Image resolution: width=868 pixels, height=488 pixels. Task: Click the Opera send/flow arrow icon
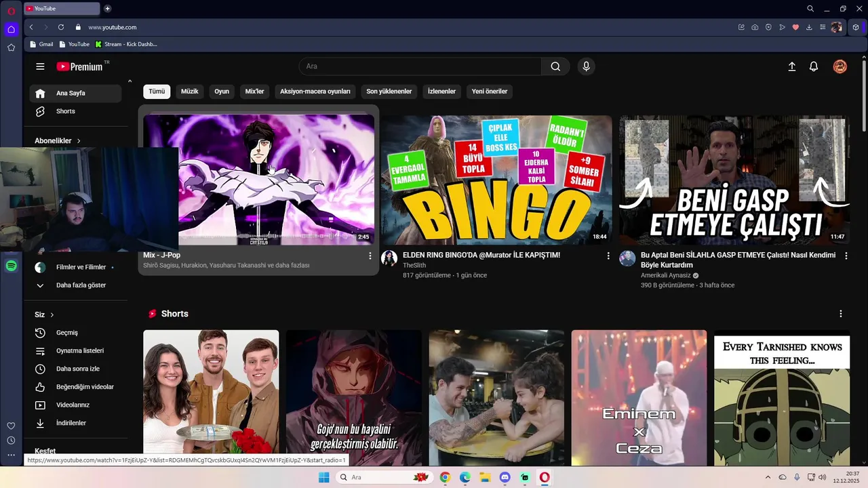tap(782, 27)
